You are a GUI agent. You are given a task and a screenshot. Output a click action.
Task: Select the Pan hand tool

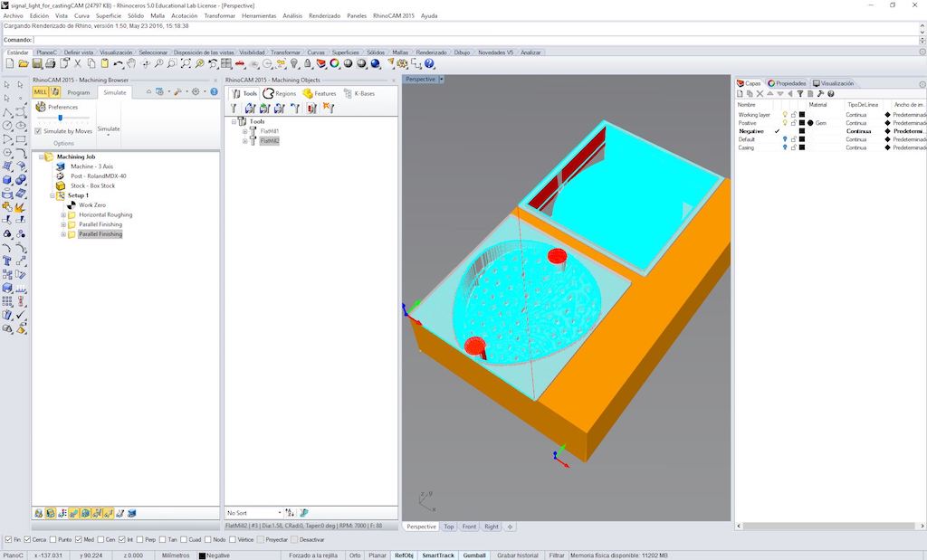pos(131,63)
